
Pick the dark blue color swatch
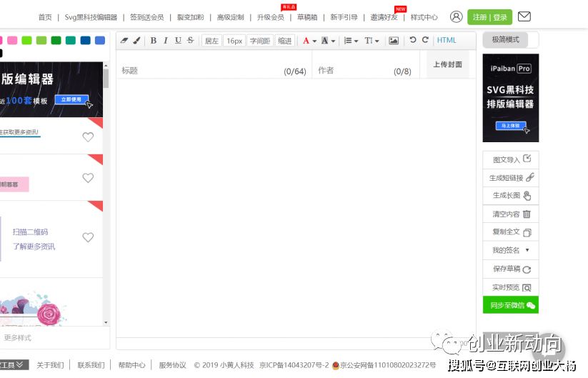[86, 41]
